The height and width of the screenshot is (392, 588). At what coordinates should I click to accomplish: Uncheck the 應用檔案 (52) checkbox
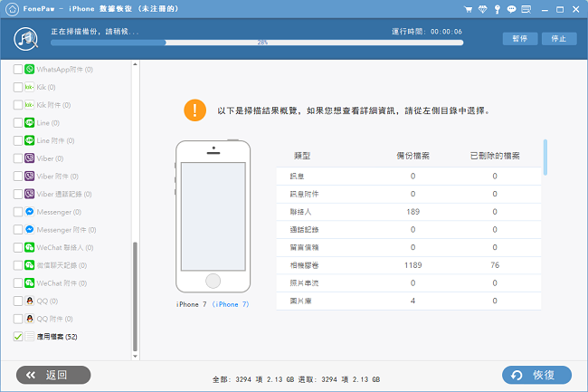click(17, 337)
